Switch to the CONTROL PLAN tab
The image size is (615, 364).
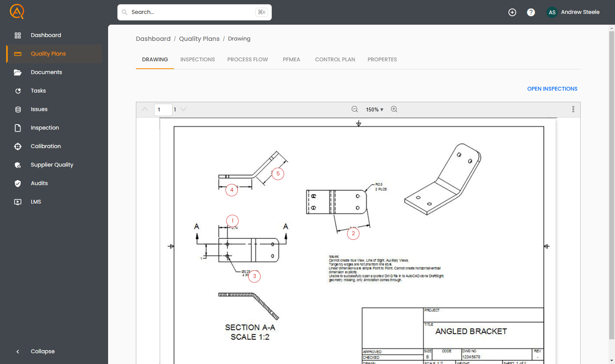(x=335, y=59)
